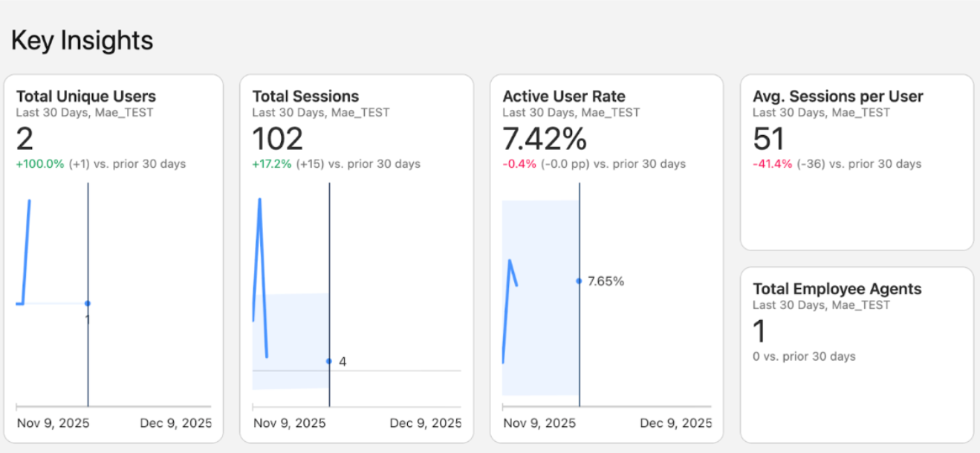Click the 7.42% active user rate value
Screen dimensions: 980x453
coord(545,139)
